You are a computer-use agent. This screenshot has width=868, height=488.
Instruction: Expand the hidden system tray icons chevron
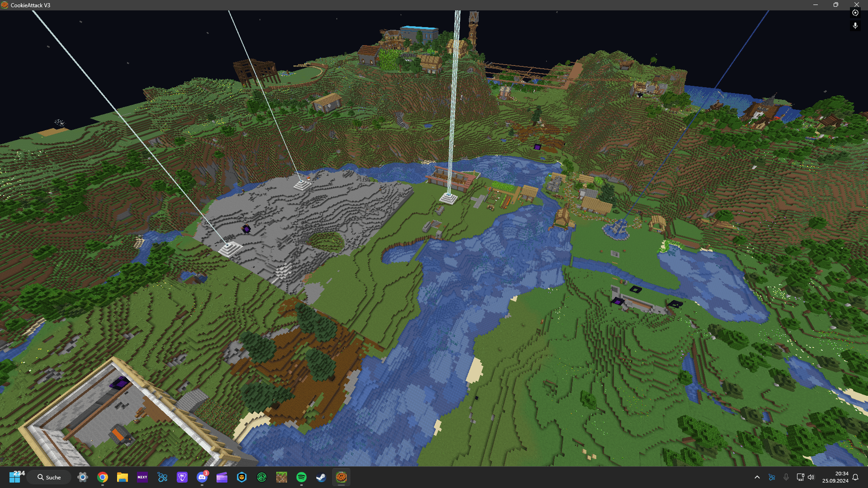[757, 477]
